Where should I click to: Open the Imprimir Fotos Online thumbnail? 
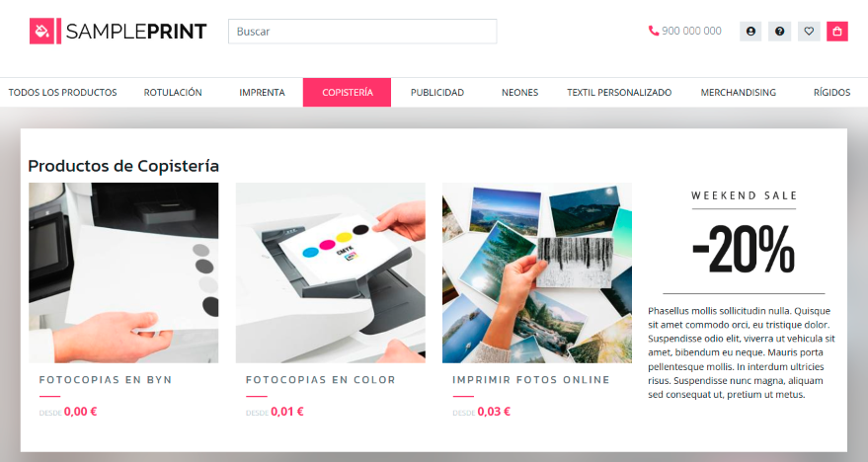coord(537,272)
